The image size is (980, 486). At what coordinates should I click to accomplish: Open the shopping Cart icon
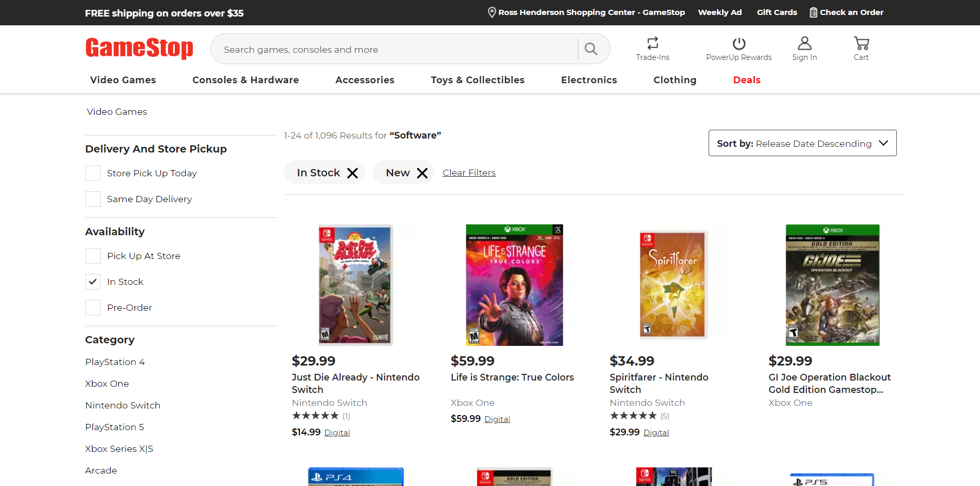[861, 43]
